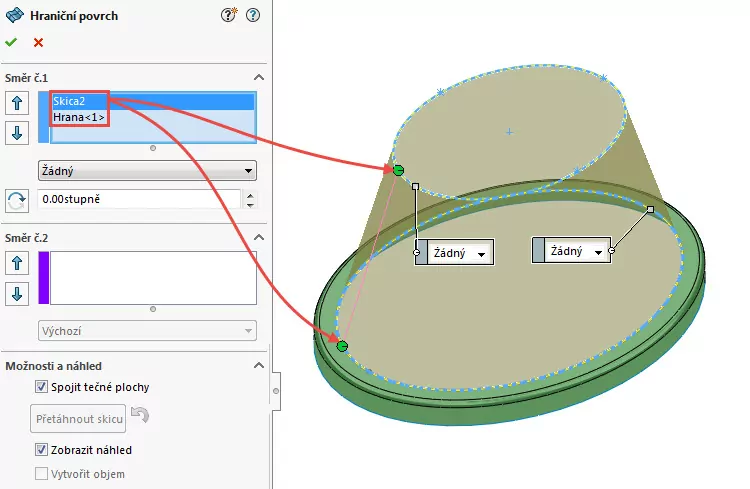Click the Přetáhnout skicu button
750x489 pixels.
pyautogui.click(x=78, y=419)
